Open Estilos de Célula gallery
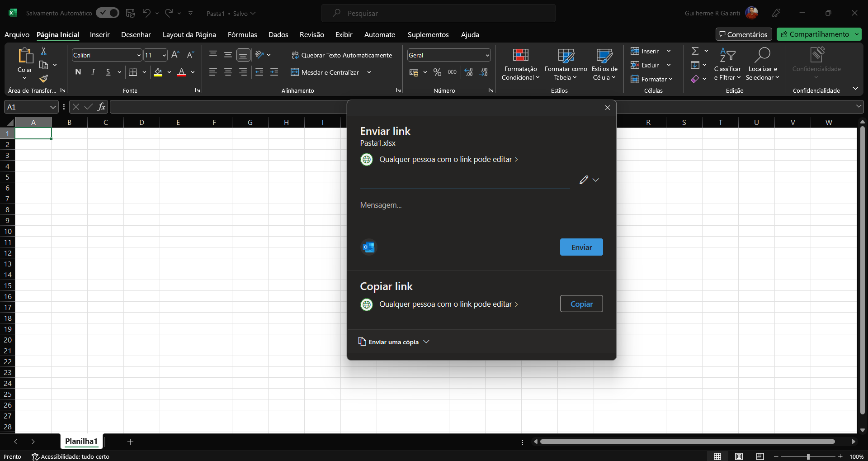Image resolution: width=868 pixels, height=461 pixels. pos(604,64)
